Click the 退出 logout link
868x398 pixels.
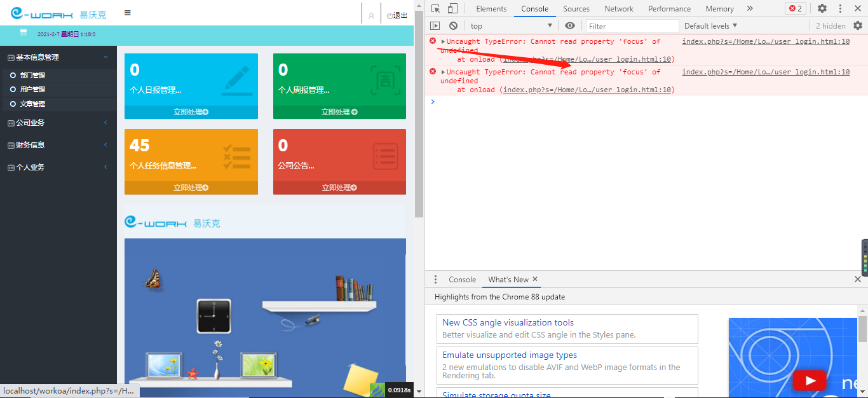[x=397, y=16]
